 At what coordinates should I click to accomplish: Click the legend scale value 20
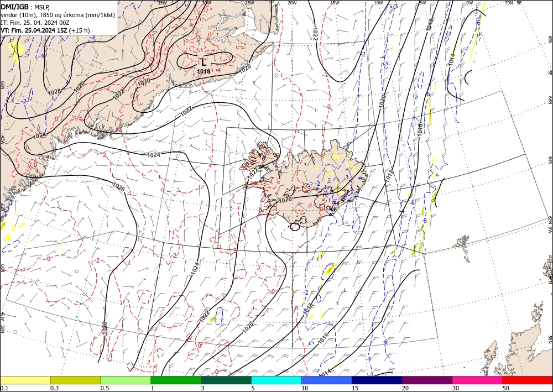pyautogui.click(x=405, y=388)
